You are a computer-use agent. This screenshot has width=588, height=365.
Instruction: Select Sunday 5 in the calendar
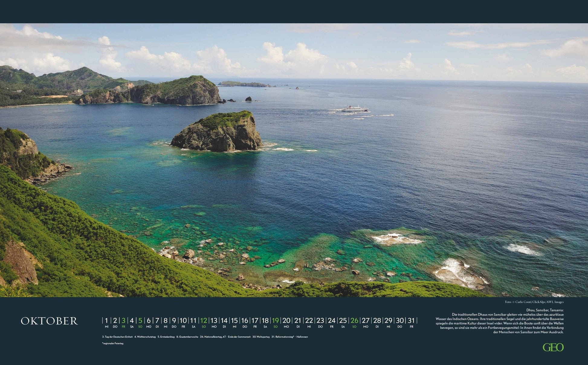(140, 321)
